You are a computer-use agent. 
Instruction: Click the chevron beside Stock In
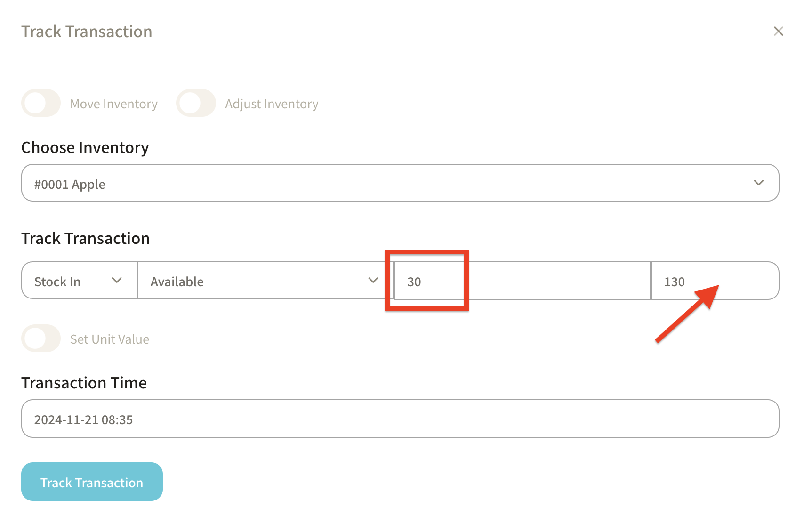pyautogui.click(x=117, y=281)
